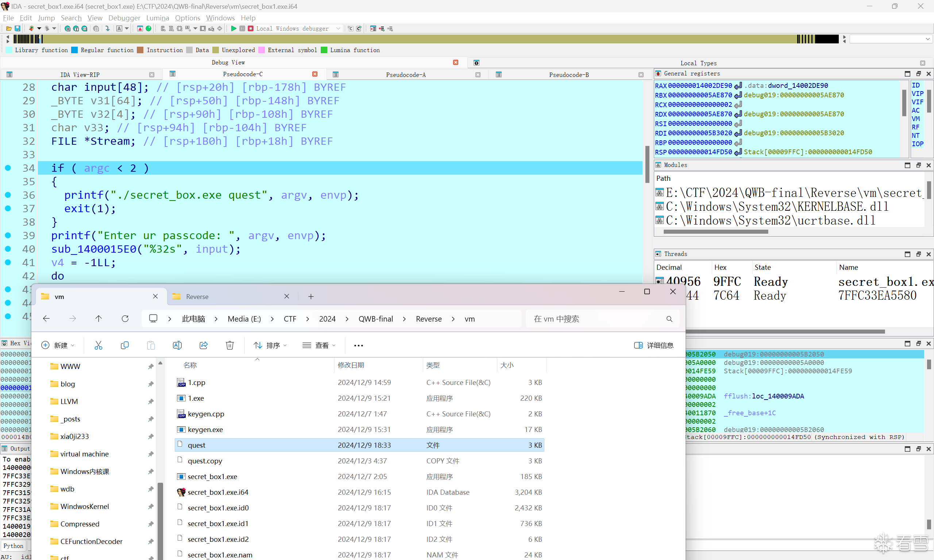Click the green Start process button

click(233, 28)
